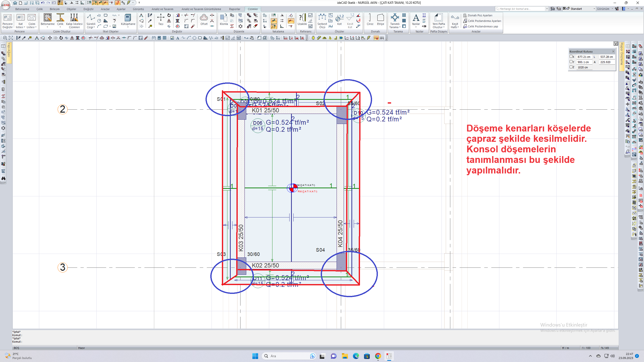Select the Etriye stirrup tool
This screenshot has height=362, width=644.
pos(381,20)
